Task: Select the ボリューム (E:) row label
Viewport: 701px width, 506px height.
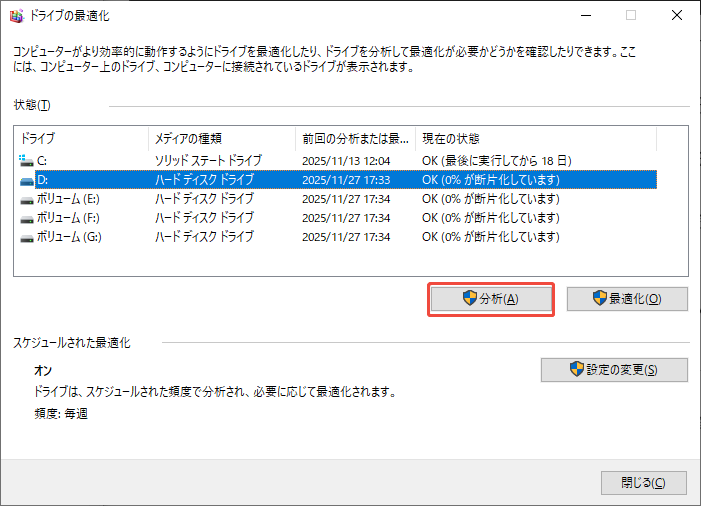Action: click(68, 198)
